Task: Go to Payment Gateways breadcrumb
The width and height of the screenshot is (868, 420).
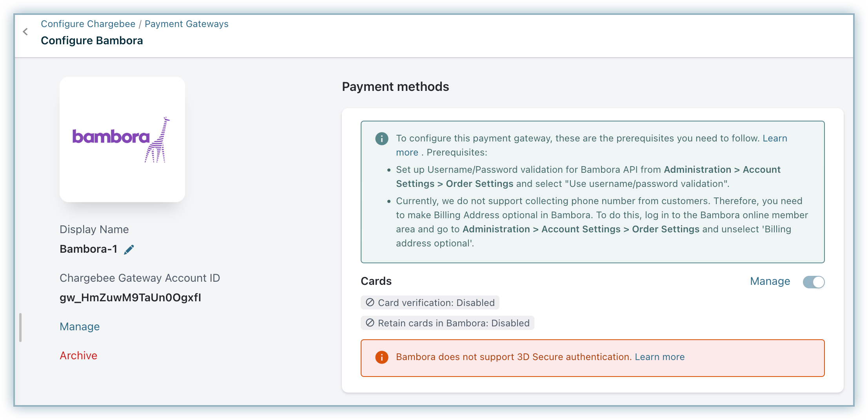Action: click(186, 24)
